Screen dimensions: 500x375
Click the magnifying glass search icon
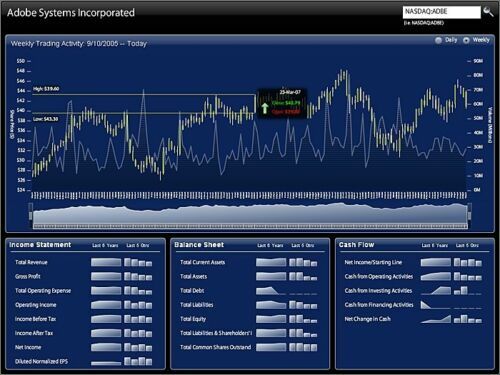coord(488,12)
